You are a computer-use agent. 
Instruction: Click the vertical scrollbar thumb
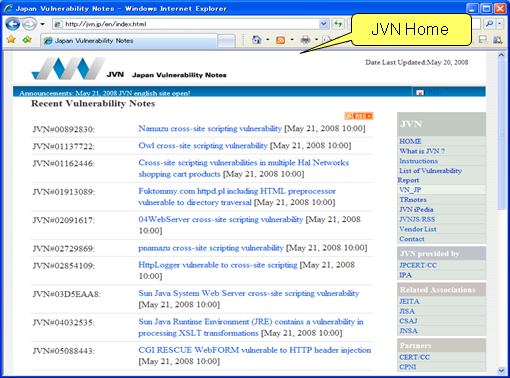coord(501,135)
